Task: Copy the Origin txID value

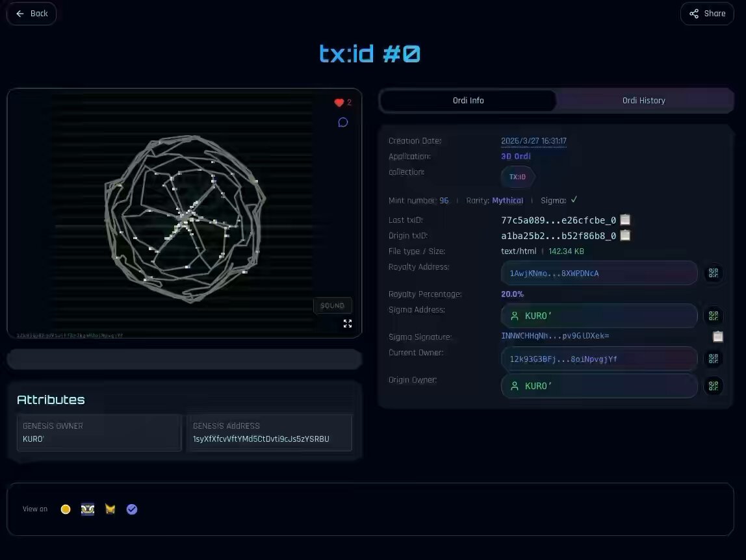Action: (625, 236)
